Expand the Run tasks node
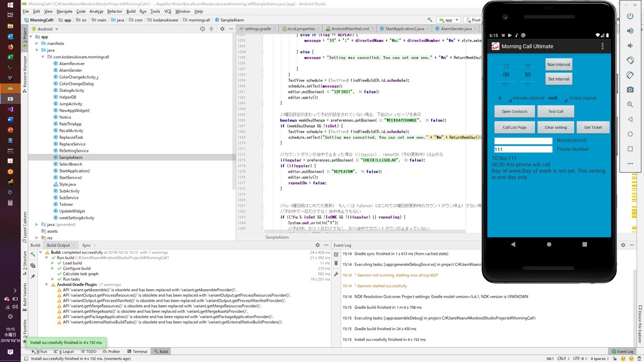 (53, 279)
